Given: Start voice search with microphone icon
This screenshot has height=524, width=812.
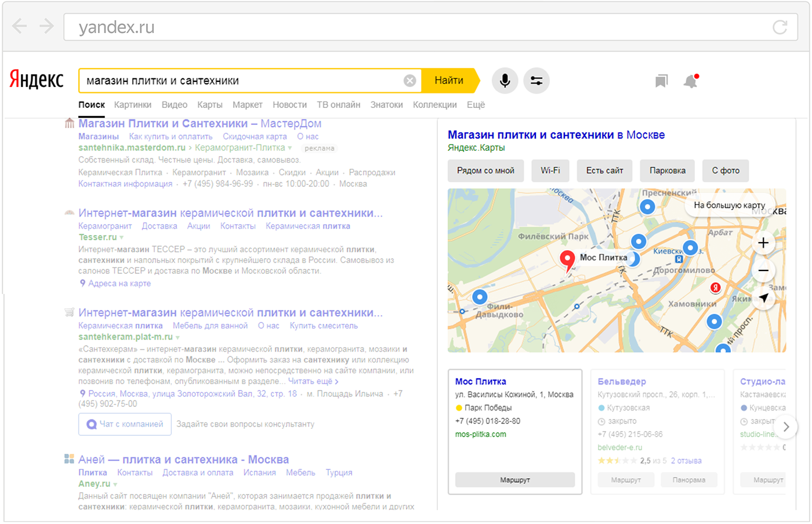Looking at the screenshot, I should 505,81.
